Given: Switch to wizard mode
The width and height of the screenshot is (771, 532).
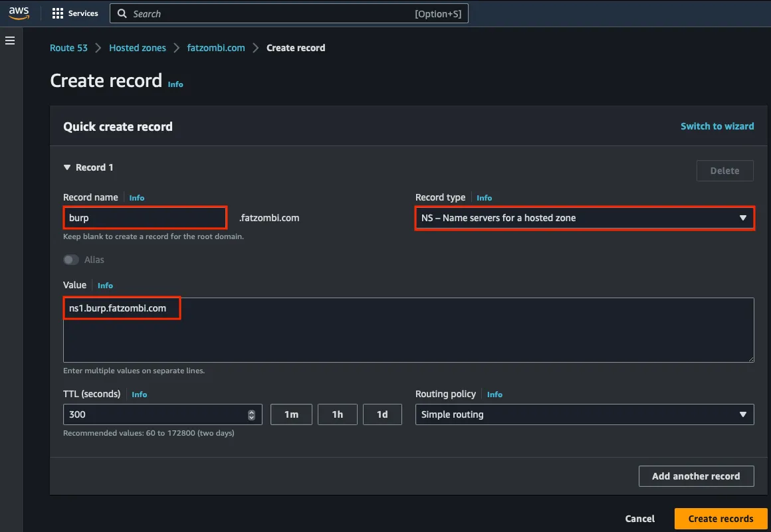Looking at the screenshot, I should tap(717, 126).
